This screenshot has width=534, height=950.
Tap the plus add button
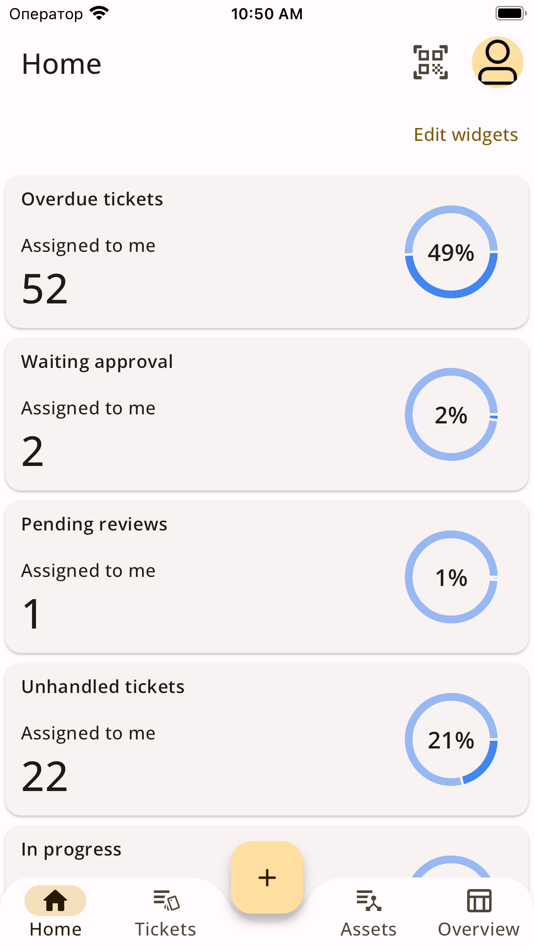click(267, 877)
